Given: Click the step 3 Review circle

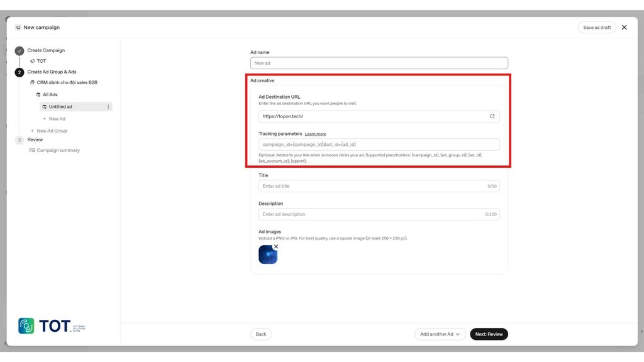Looking at the screenshot, I should (19, 140).
